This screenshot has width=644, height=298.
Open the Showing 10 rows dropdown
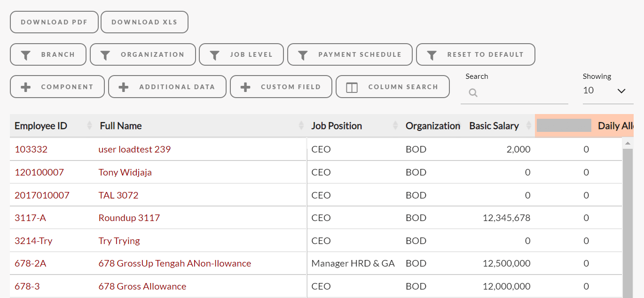pos(607,91)
